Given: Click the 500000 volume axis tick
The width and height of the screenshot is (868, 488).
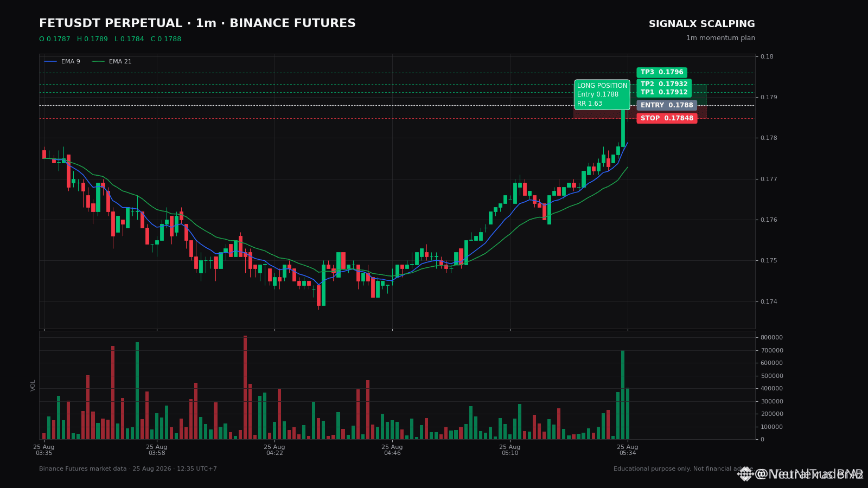Looking at the screenshot, I should [x=771, y=376].
